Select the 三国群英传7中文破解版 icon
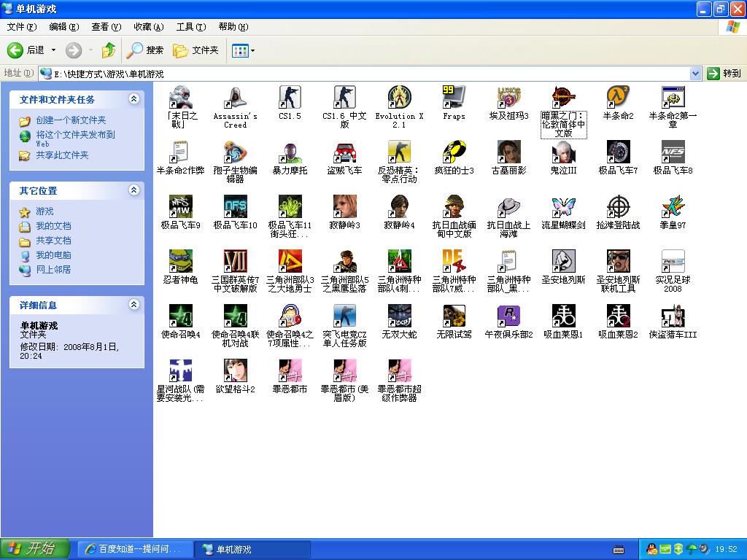The height and width of the screenshot is (560, 747). coord(236,262)
